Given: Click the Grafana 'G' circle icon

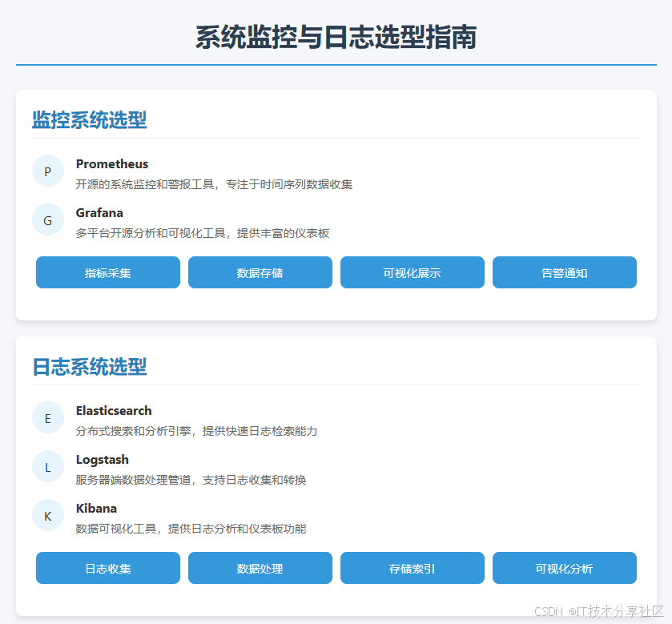Looking at the screenshot, I should (48, 219).
